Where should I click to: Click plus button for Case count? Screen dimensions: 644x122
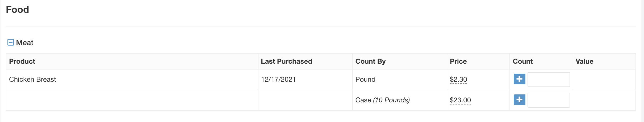[519, 100]
